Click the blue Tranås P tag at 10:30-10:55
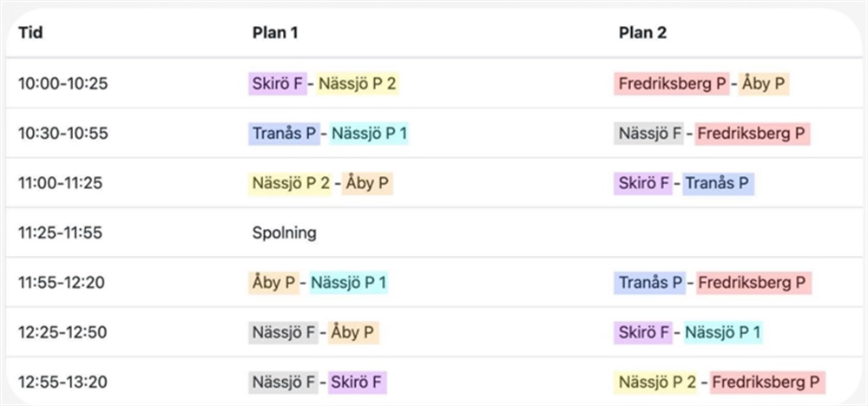The width and height of the screenshot is (868, 406). coord(283,134)
